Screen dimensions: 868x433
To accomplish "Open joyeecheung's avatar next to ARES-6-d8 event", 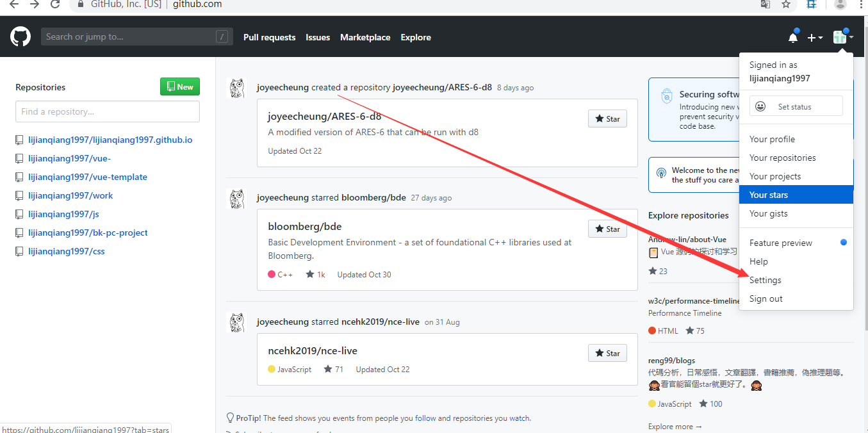I will coord(237,88).
